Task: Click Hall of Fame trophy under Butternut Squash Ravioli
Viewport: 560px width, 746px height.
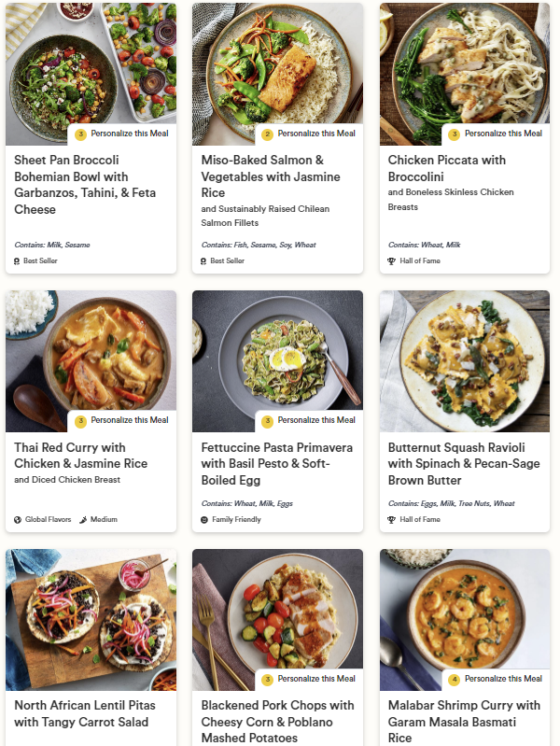Action: coord(392,520)
